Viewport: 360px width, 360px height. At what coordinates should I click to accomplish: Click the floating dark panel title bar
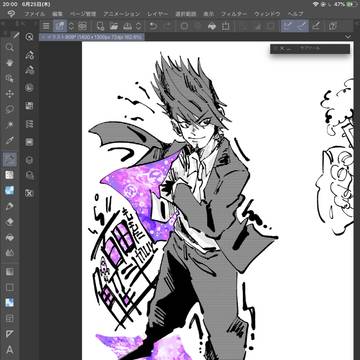[x=310, y=49]
